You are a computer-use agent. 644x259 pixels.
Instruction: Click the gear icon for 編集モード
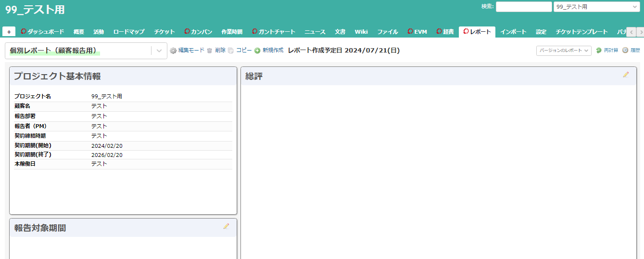(x=173, y=51)
